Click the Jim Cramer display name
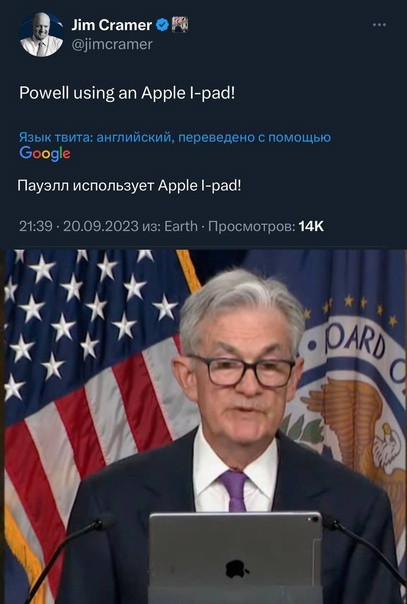 tap(112, 25)
